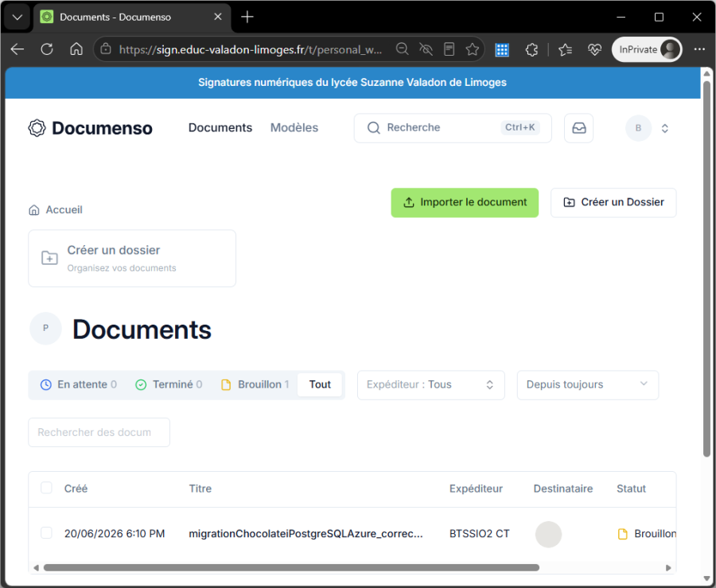This screenshot has width=716, height=588.
Task: Select the Brouillon filter tab
Action: [x=255, y=385]
